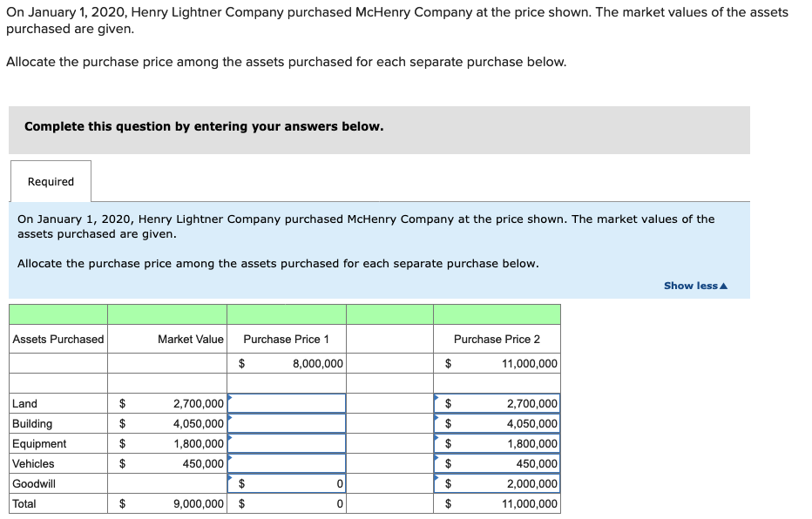Edit Equipment value 1,800,000 under Purchase Price 2
812x519 pixels.
497,443
